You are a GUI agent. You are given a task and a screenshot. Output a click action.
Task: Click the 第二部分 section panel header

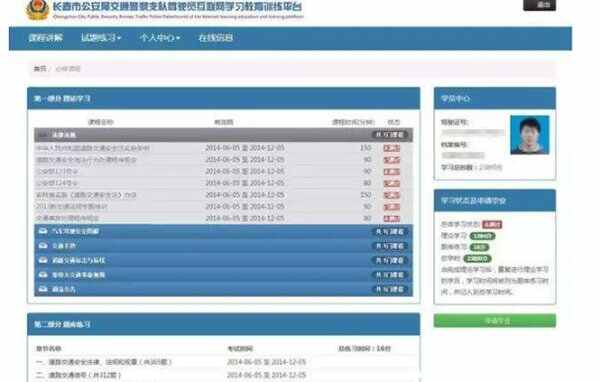tap(223, 324)
